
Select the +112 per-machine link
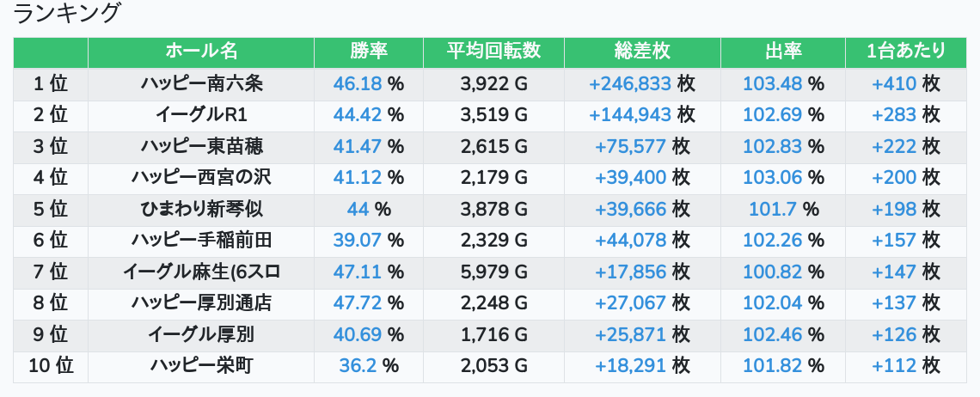coord(894,365)
